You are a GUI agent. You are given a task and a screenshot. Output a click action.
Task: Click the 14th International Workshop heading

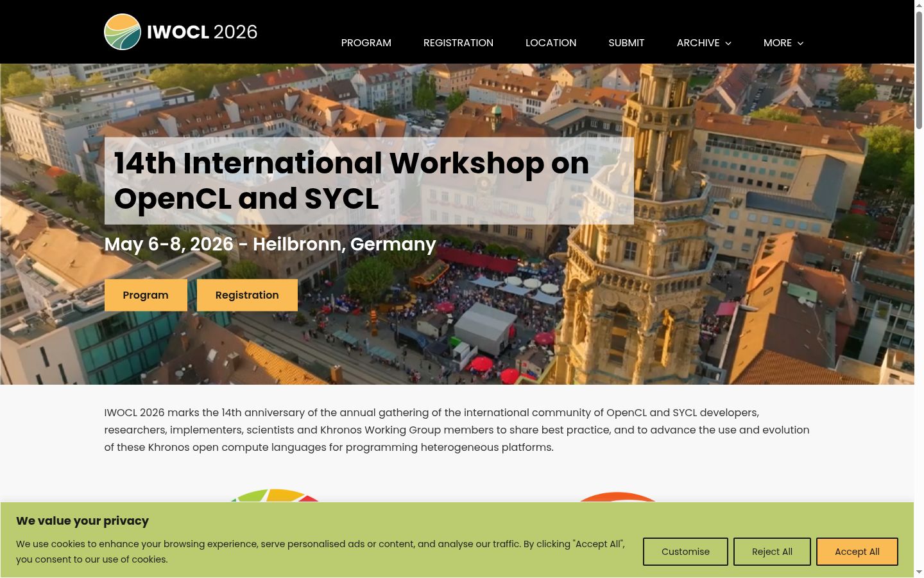(x=352, y=180)
